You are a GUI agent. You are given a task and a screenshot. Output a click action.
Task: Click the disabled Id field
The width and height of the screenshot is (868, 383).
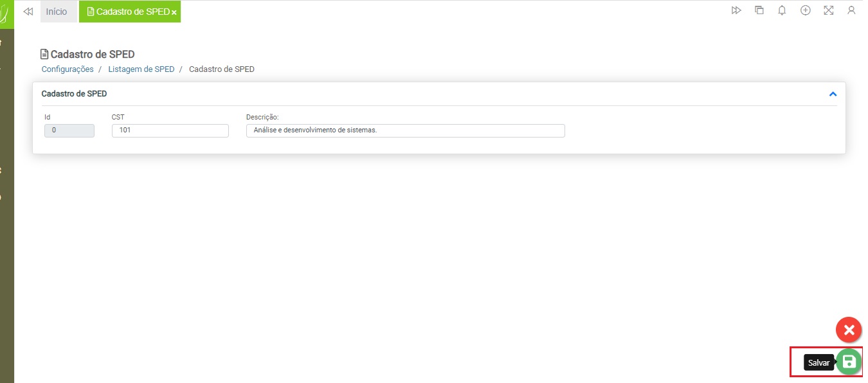click(69, 130)
